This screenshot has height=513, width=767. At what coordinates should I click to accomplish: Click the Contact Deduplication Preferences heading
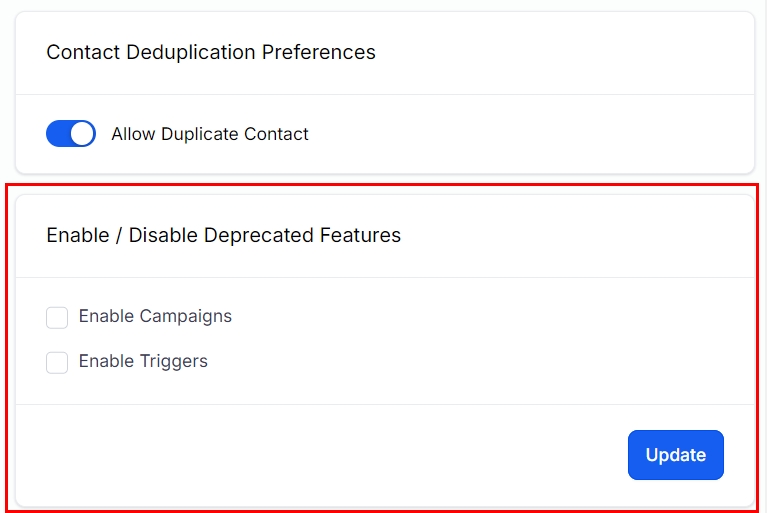coord(211,52)
